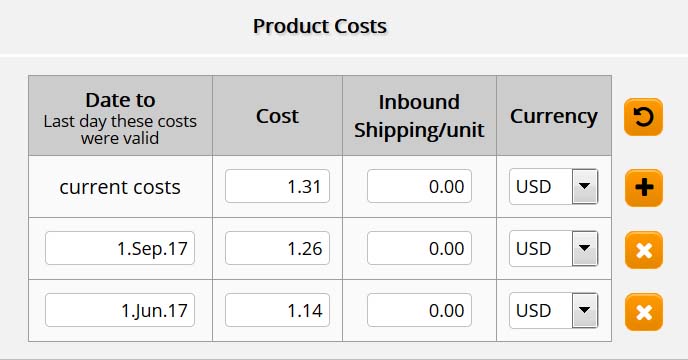Click the orange reset/undo arrow icon
This screenshot has height=360, width=688.
coord(643,117)
